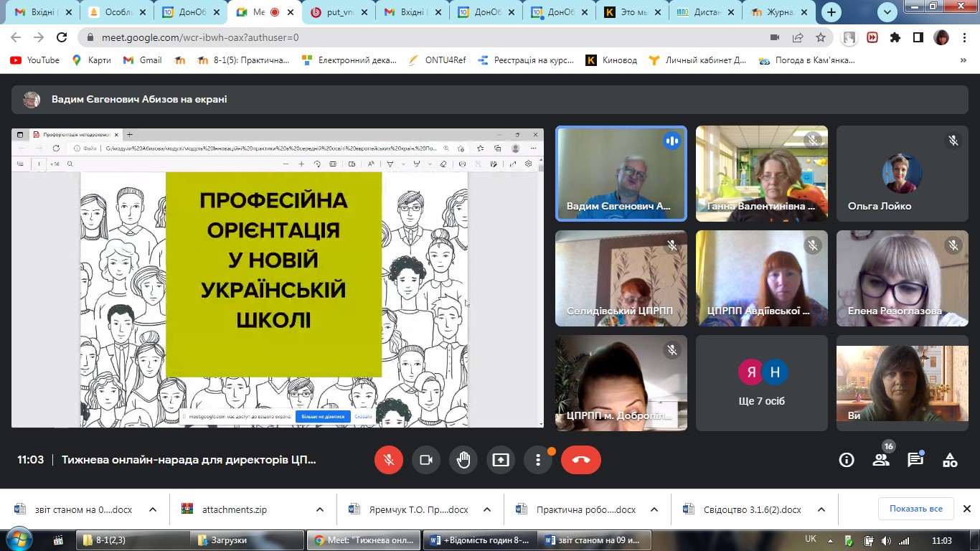This screenshot has height=551, width=980.
Task: Bookmark this page with star icon
Action: click(821, 38)
